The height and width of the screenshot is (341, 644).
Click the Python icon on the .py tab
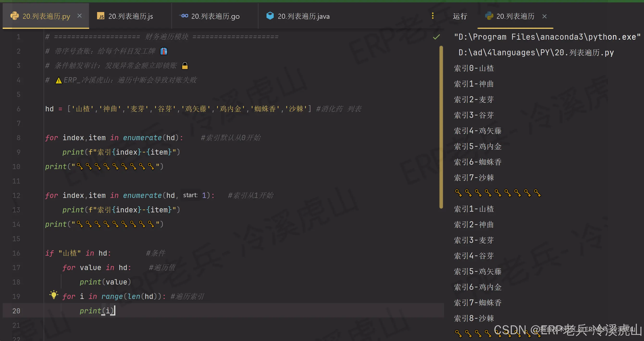coord(14,16)
